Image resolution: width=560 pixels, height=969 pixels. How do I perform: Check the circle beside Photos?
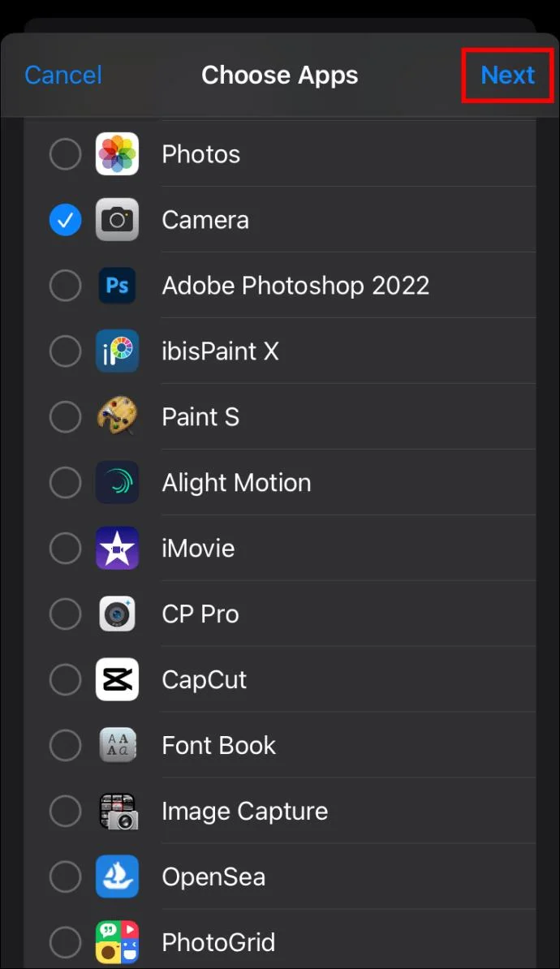click(65, 154)
